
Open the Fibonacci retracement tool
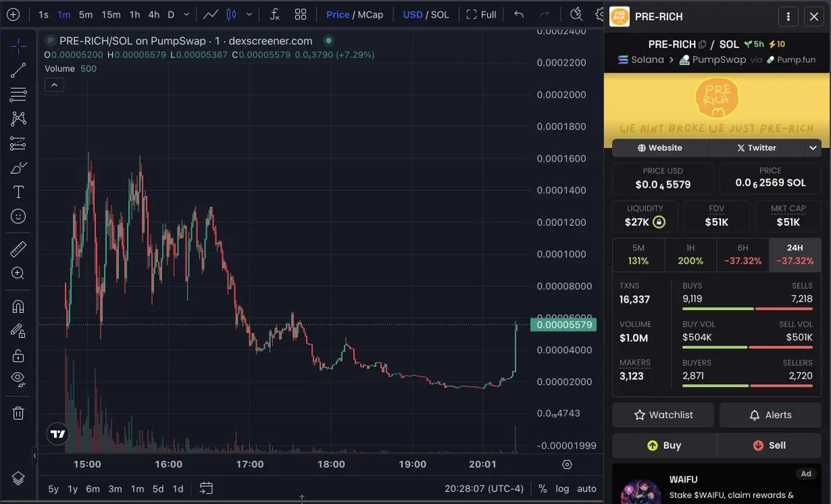(x=19, y=94)
